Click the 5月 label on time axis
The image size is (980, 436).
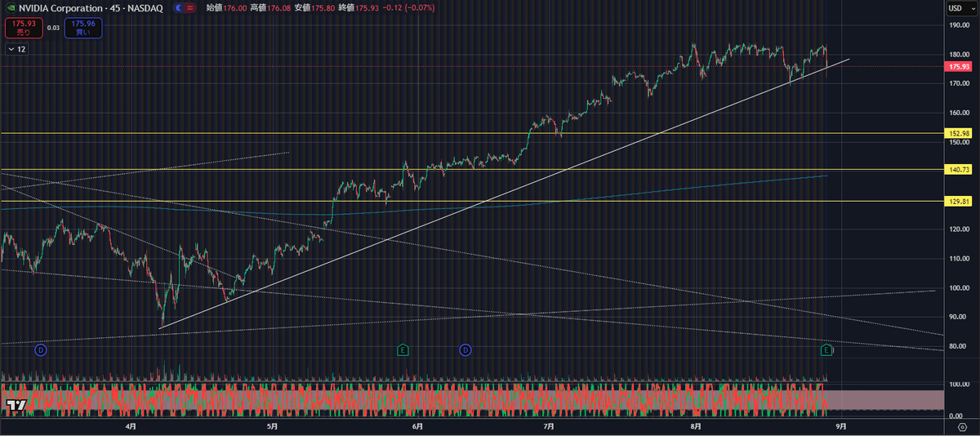[x=272, y=426]
